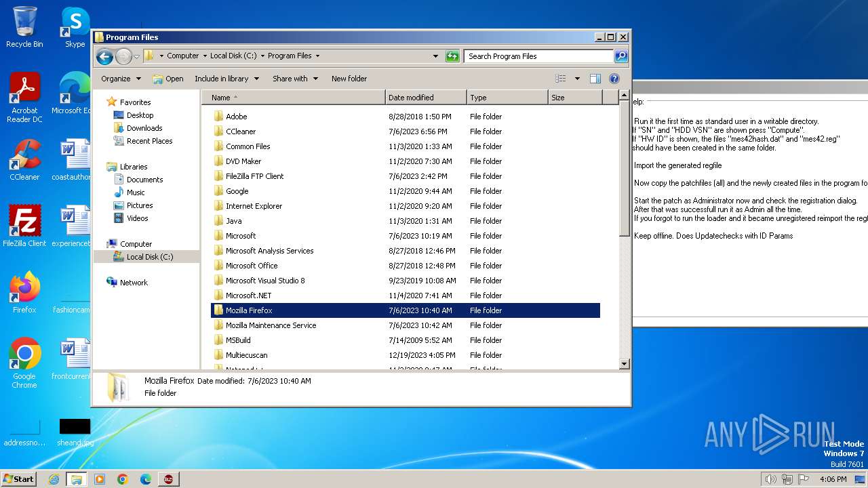868x488 pixels.
Task: Click the blue Help icon
Action: click(x=614, y=79)
